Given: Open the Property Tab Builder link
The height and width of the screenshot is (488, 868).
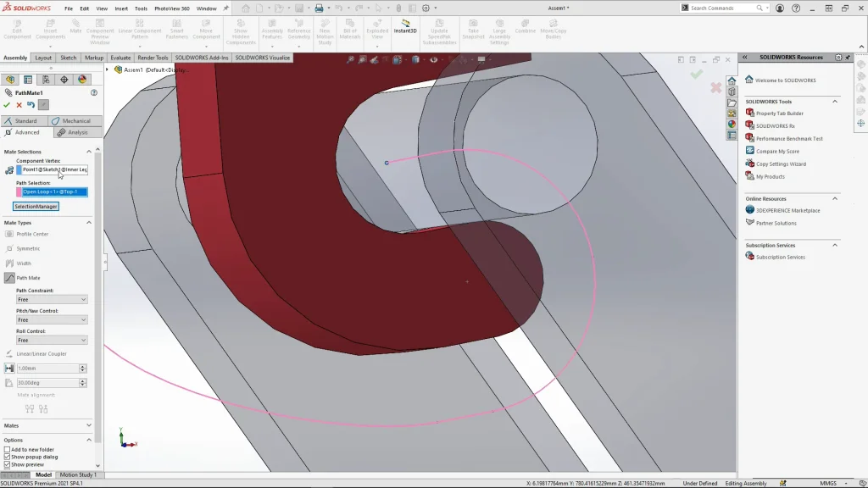Looking at the screenshot, I should [779, 114].
